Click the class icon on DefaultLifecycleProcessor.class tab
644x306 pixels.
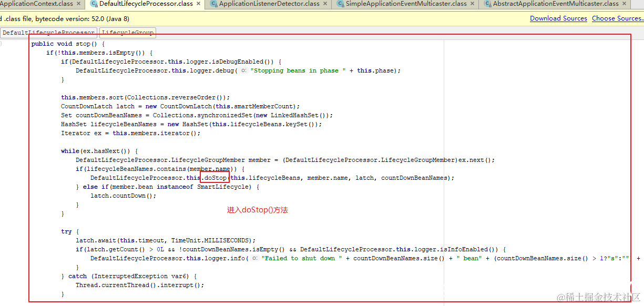[x=94, y=4]
